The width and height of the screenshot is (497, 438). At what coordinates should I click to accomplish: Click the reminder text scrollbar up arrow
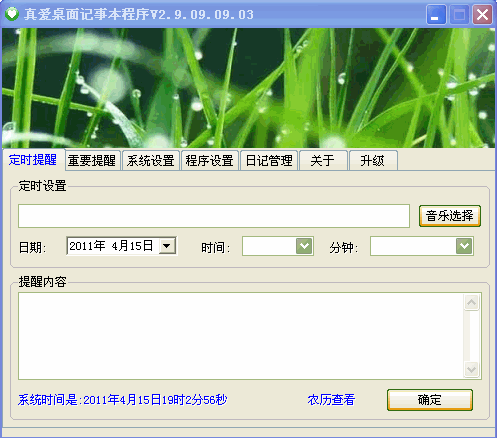[x=471, y=303]
